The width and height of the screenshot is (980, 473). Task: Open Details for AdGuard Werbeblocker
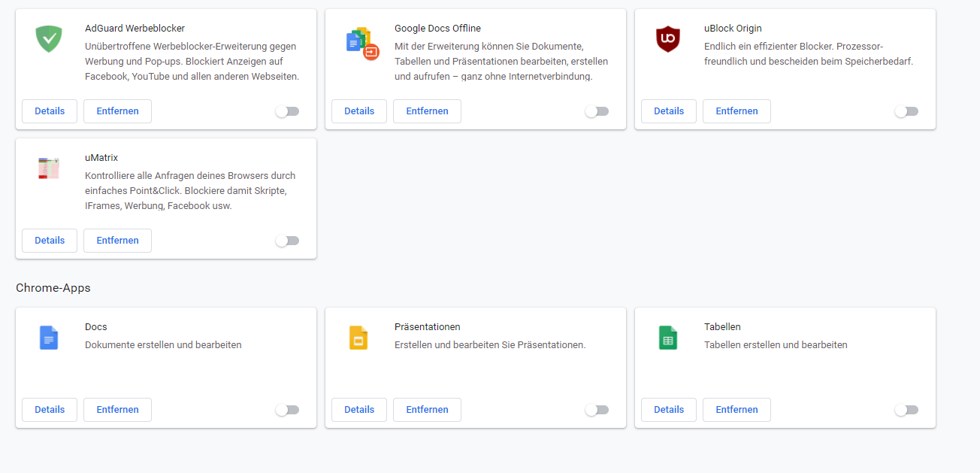50,111
